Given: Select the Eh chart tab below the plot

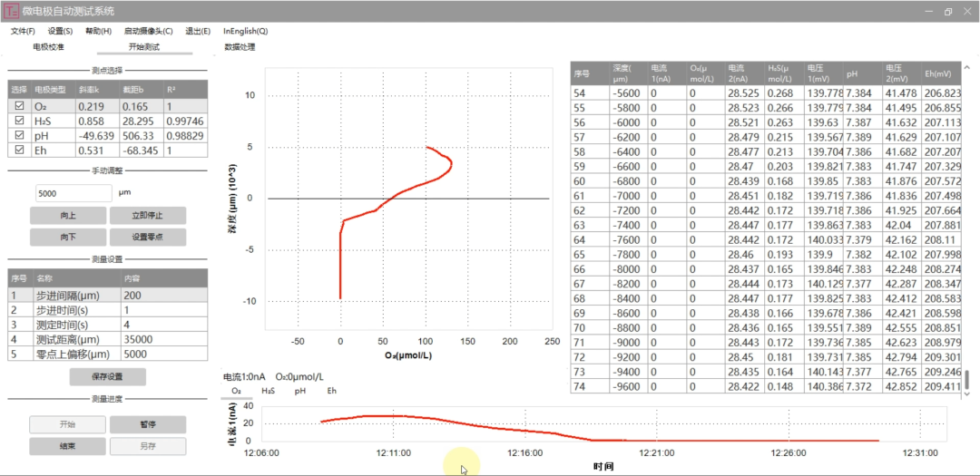Looking at the screenshot, I should [332, 391].
